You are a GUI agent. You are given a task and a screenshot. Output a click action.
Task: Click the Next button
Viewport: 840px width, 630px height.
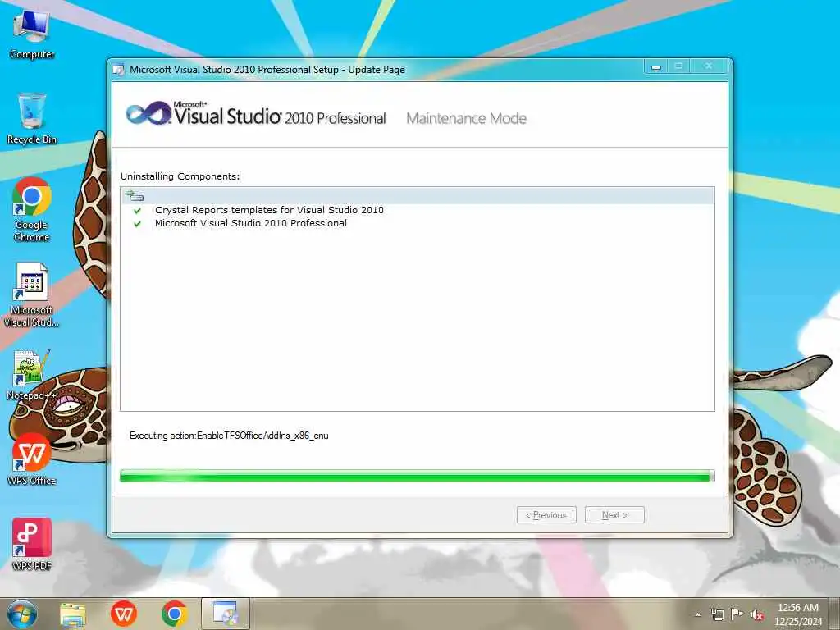coord(614,515)
